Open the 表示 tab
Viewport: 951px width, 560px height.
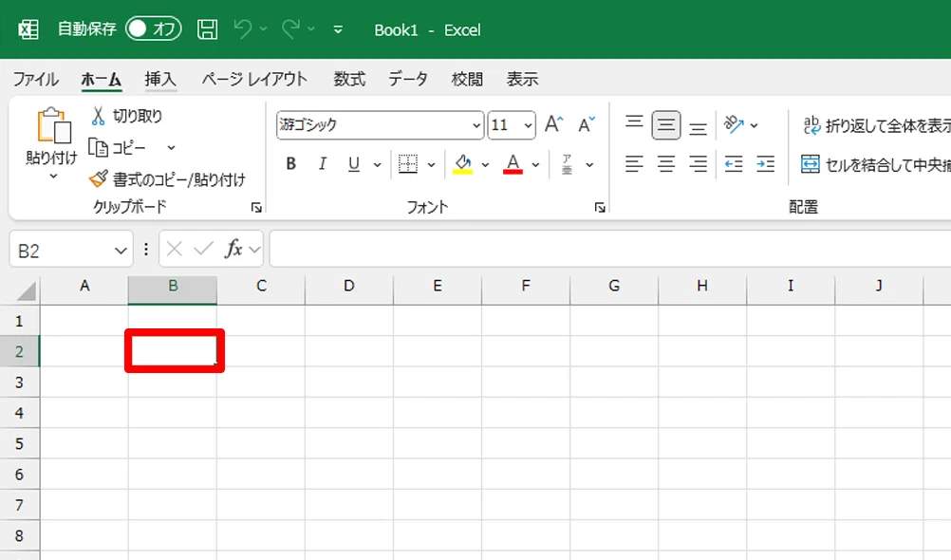(522, 79)
